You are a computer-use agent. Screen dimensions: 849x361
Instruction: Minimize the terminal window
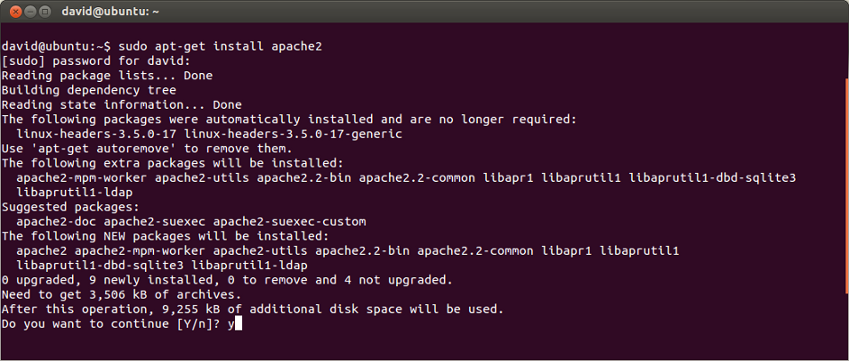pos(31,11)
